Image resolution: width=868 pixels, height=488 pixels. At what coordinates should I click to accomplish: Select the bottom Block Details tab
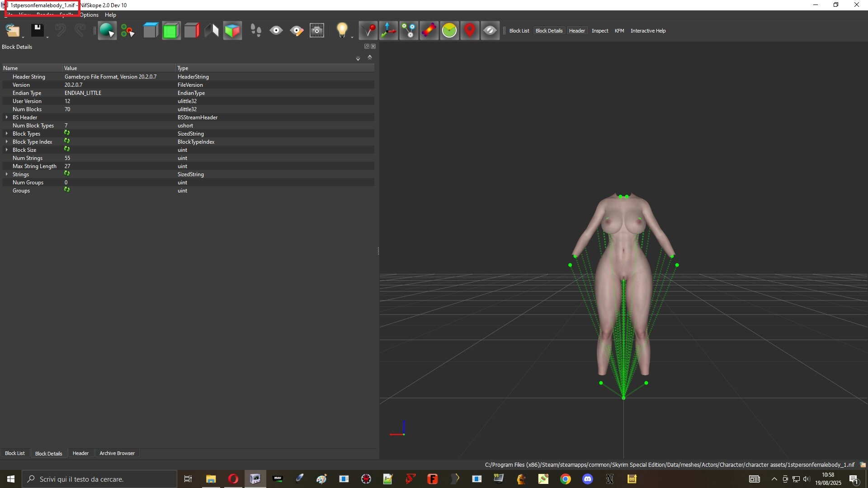(x=48, y=453)
